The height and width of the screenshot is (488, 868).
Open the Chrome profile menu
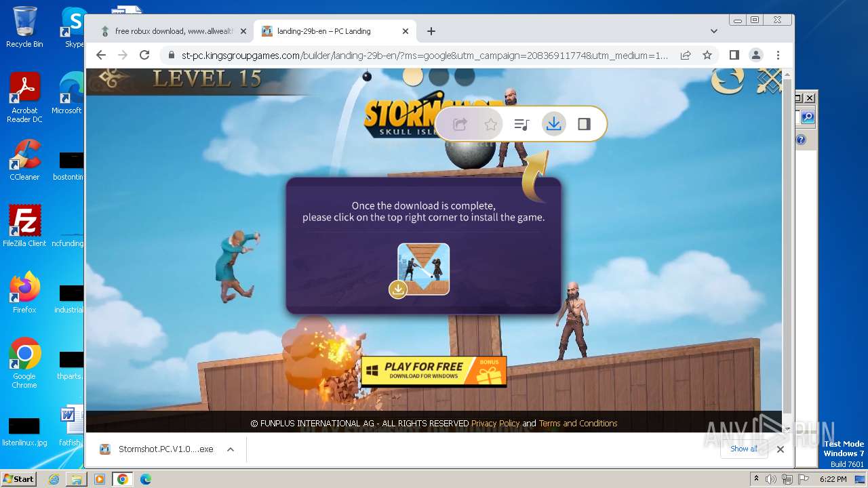[x=755, y=55]
